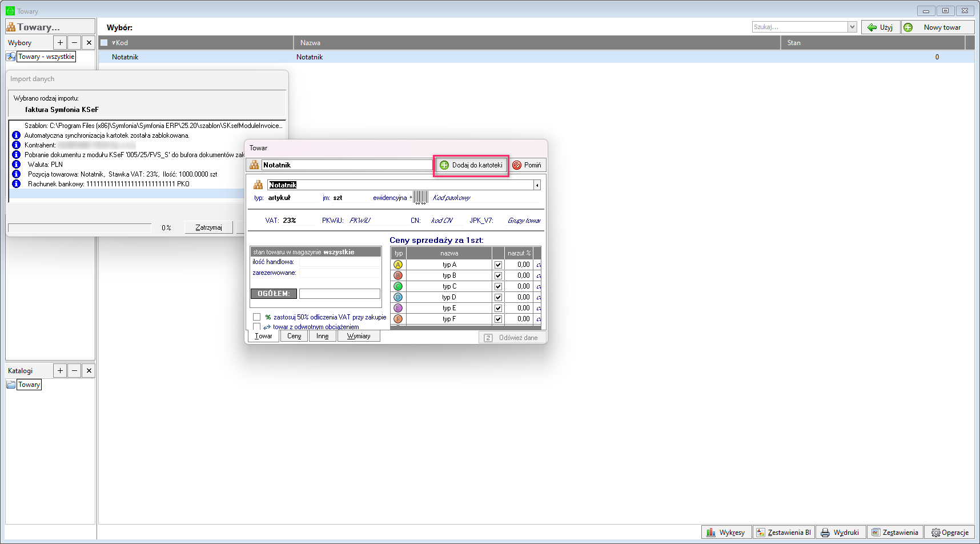Click the minus button in Katalogi panel
This screenshot has width=980, height=544.
click(x=74, y=371)
